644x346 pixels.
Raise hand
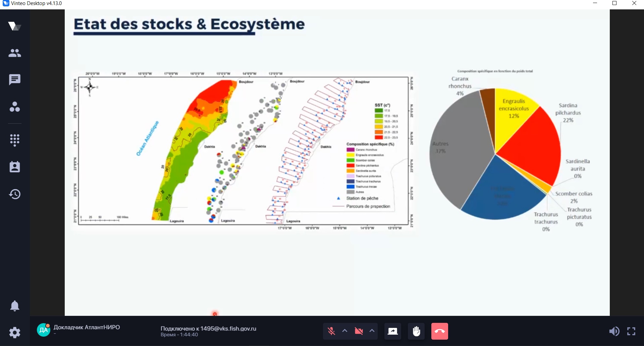tap(416, 331)
